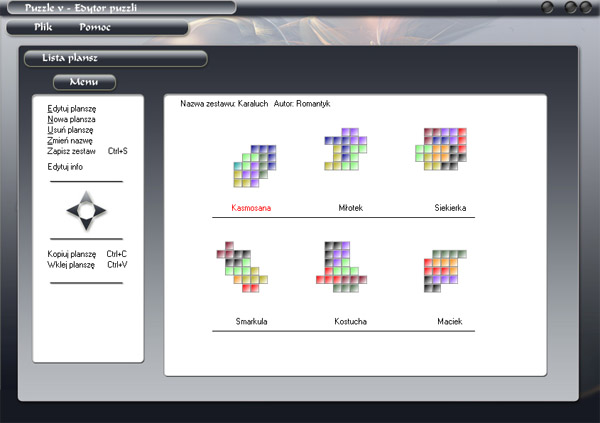Open the Pomoc menu

(95, 27)
